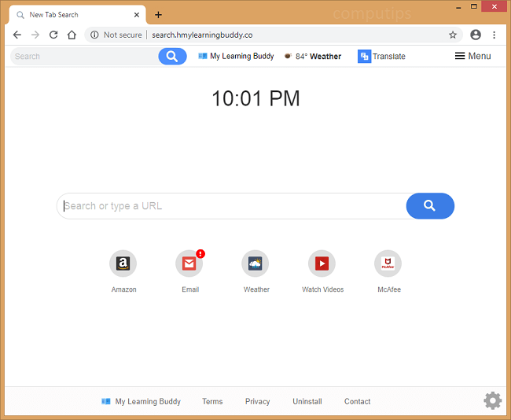Click the 10:01 PM clock text
This screenshot has width=511, height=420.
(x=256, y=98)
